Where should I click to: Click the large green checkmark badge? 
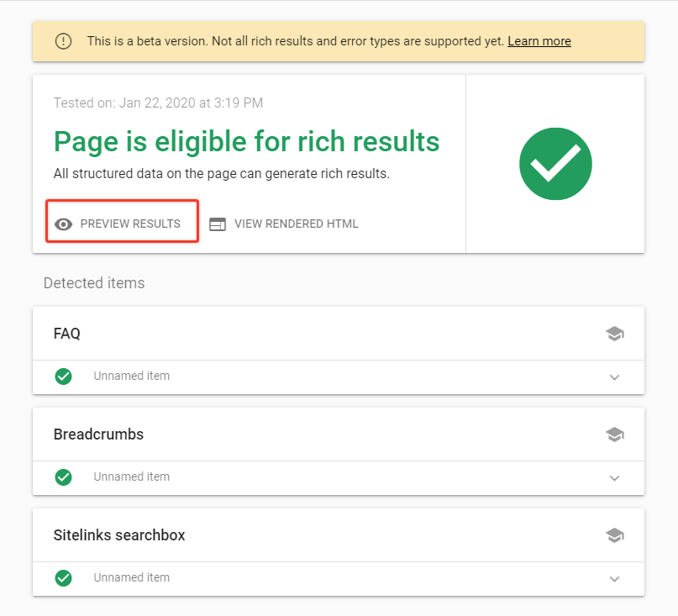[x=555, y=164]
